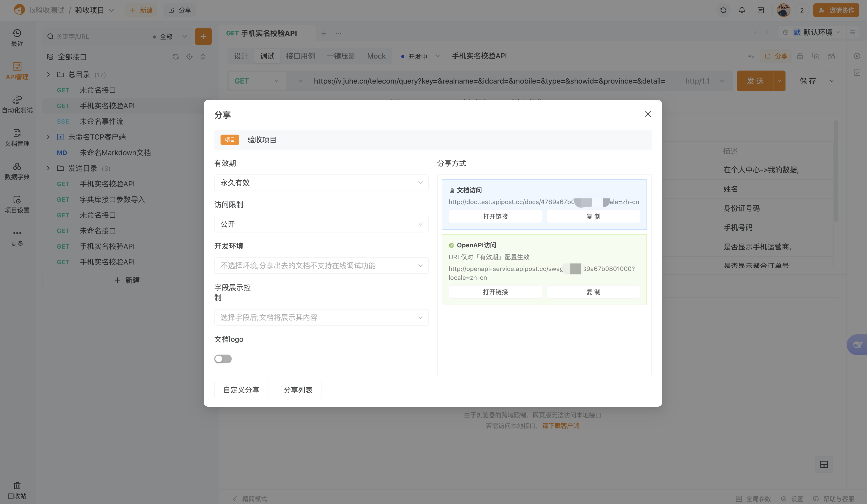Image resolution: width=867 pixels, height=504 pixels.
Task: Collapse all directories with expand-collapse icon
Action: (203, 56)
